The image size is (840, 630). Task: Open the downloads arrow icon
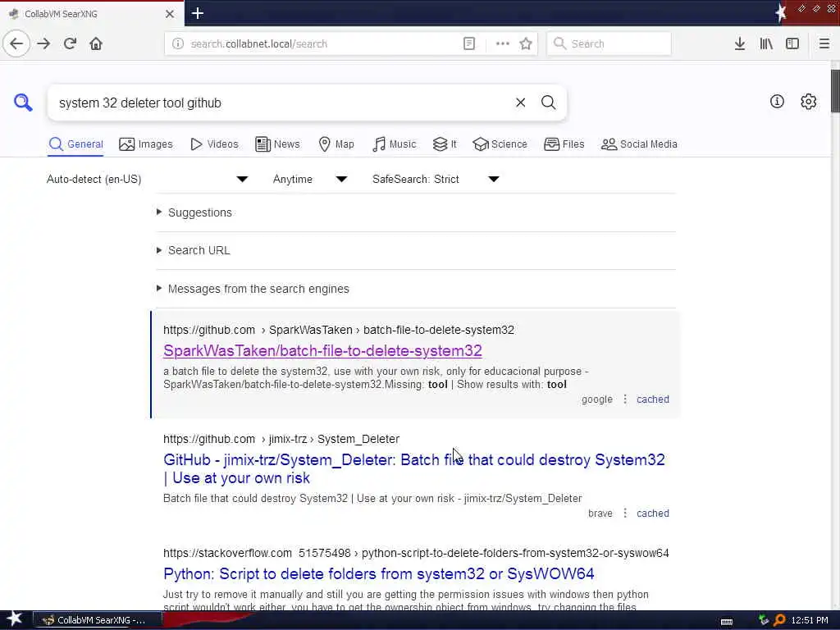click(740, 43)
